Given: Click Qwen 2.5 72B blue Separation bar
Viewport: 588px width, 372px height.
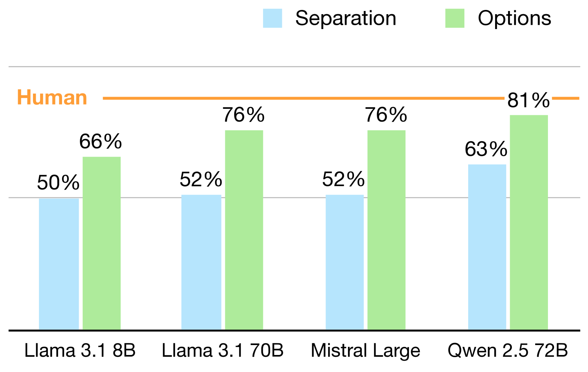Looking at the screenshot, I should coord(487,247).
